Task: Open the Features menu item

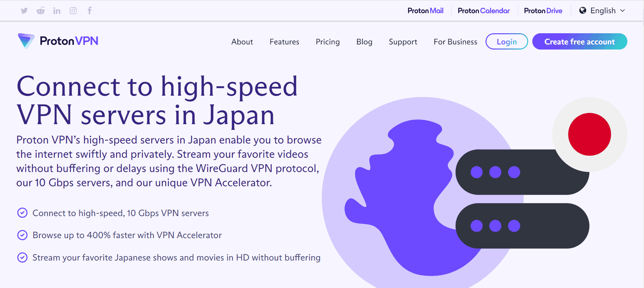Action: coord(284,42)
